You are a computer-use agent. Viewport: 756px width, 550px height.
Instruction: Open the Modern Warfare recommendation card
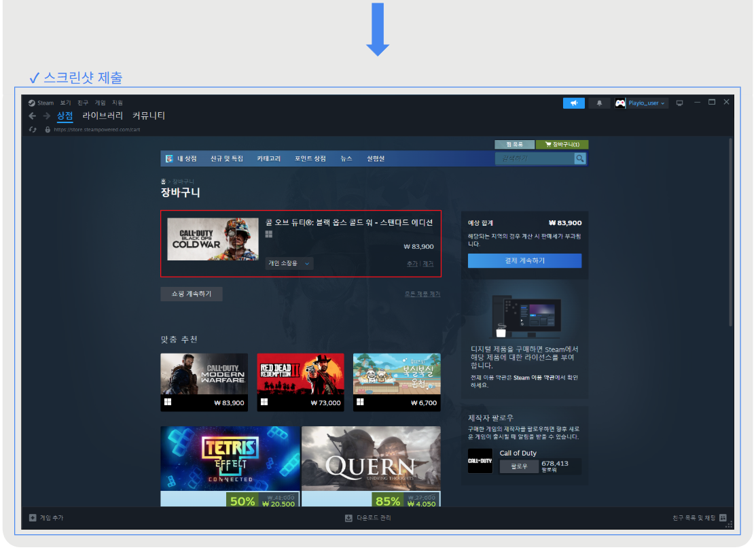click(x=204, y=382)
